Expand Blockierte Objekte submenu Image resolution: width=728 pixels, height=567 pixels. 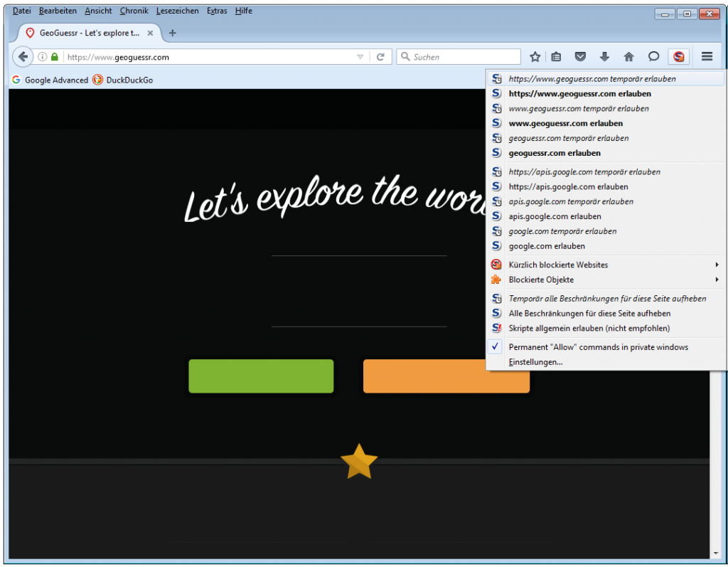pos(606,280)
